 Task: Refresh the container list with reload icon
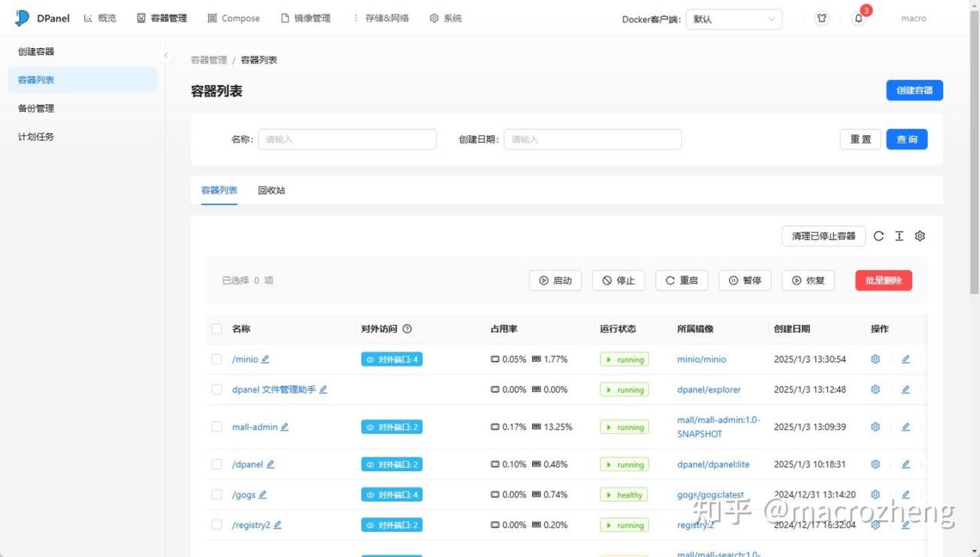(879, 236)
